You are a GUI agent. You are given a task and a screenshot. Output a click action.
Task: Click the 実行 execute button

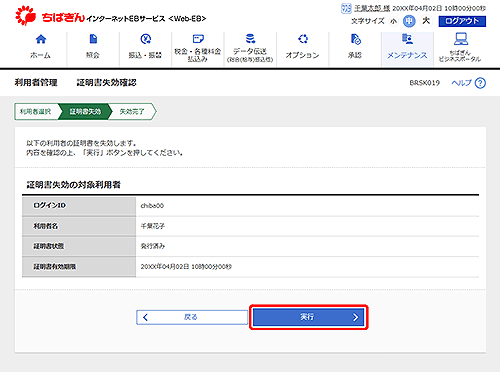point(308,317)
